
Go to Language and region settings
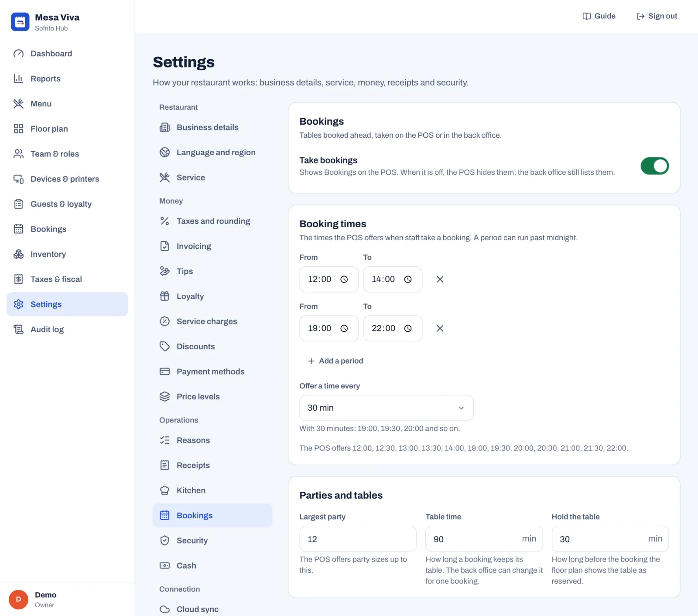point(212,153)
